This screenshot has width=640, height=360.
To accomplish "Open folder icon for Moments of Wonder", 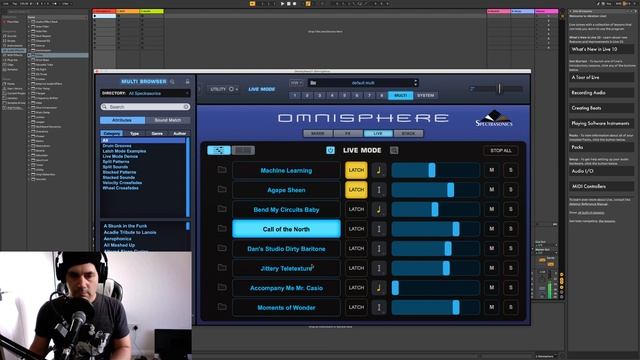I will coord(222,307).
